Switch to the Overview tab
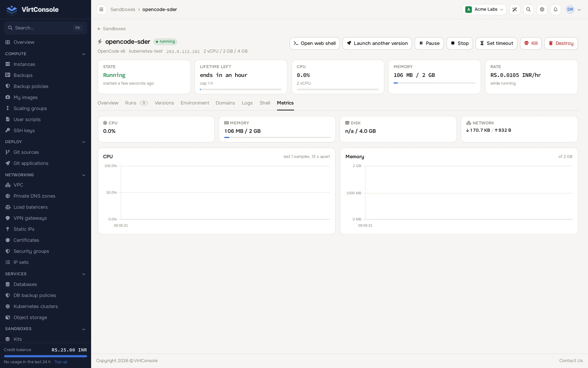The width and height of the screenshot is (588, 368). (x=108, y=103)
